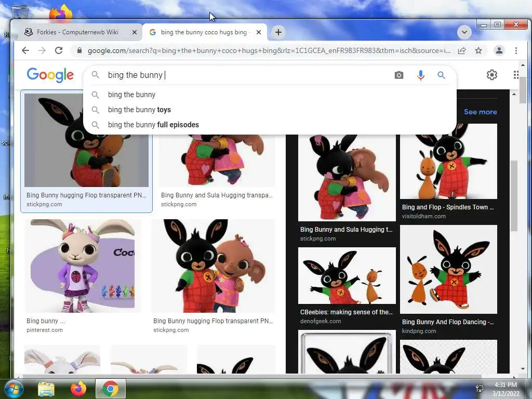Start voice search with microphone
The width and height of the screenshot is (532, 399).
420,75
